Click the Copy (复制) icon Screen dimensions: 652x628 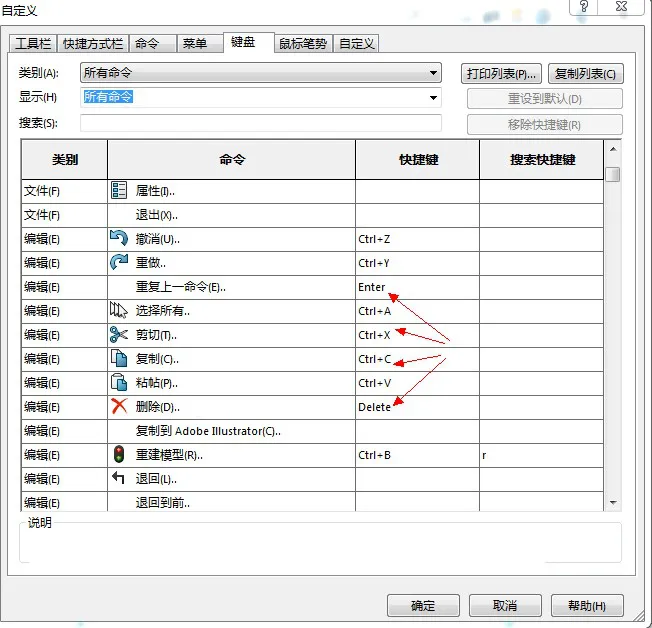(119, 359)
